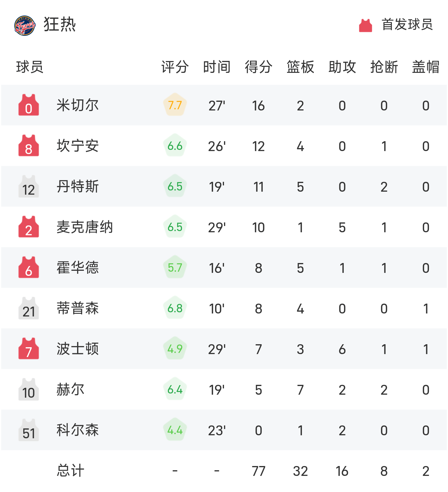The image size is (448, 492).
Task: Open player 麦克唐纳 profile
Action: click(85, 227)
